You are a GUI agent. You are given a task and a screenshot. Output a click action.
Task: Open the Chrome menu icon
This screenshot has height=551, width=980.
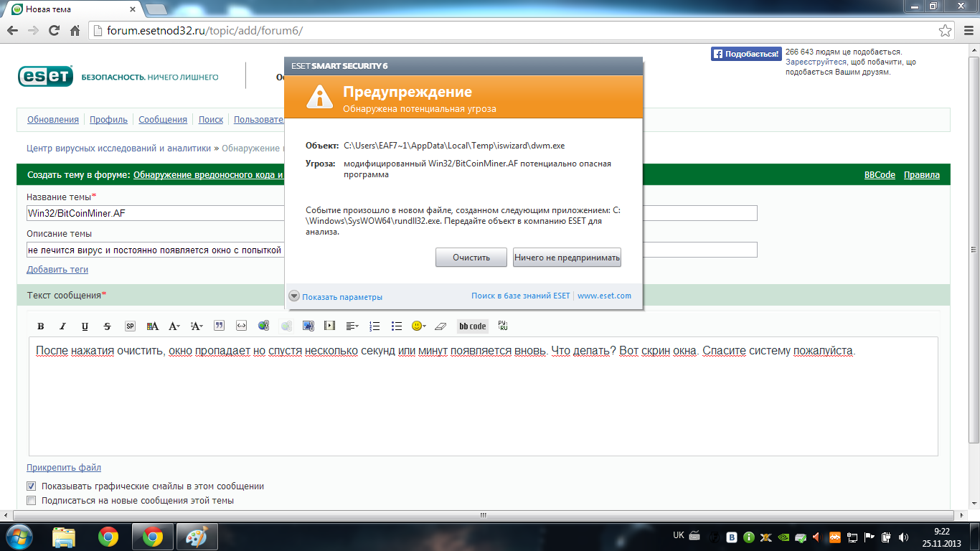[967, 31]
